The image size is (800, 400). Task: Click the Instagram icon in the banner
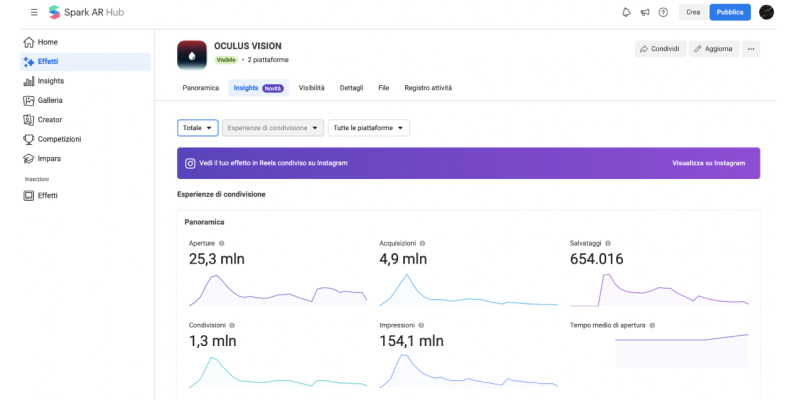pos(190,163)
